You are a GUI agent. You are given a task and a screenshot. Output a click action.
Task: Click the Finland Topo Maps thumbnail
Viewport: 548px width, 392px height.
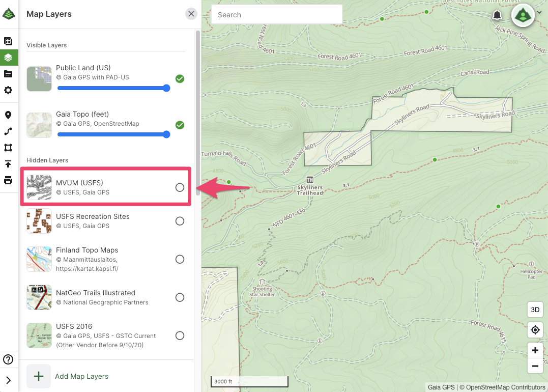point(39,259)
